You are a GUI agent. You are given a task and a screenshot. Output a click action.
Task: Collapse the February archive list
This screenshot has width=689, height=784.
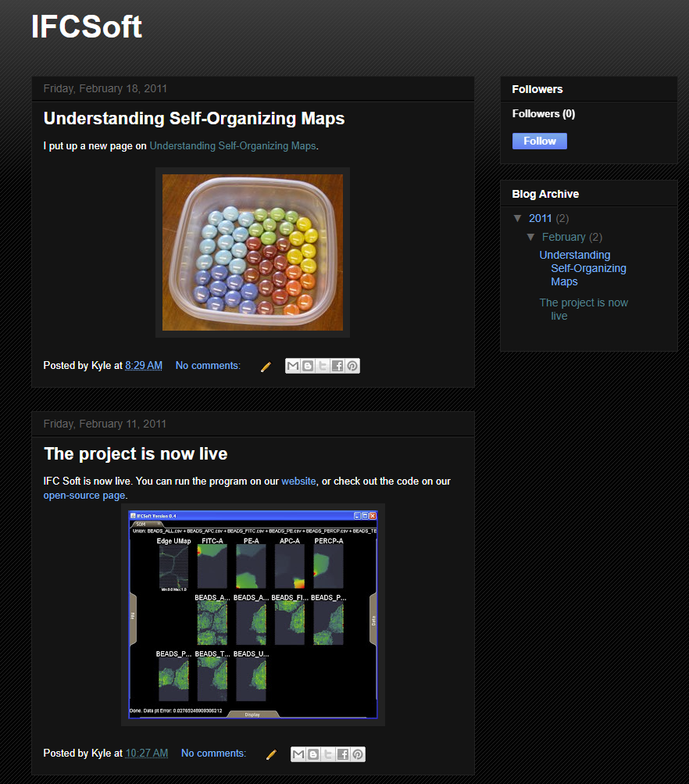530,237
